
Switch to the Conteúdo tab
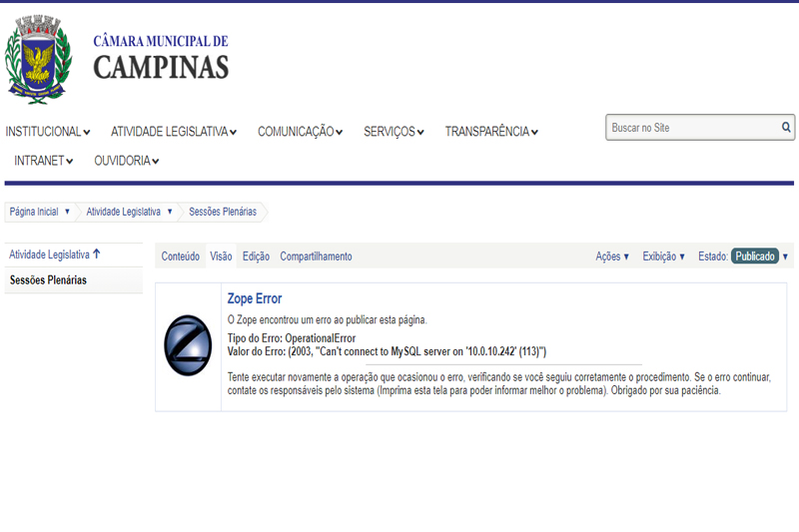[x=181, y=257]
